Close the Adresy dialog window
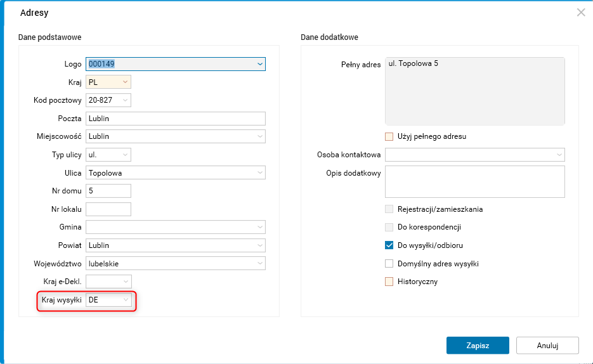 click(x=580, y=12)
